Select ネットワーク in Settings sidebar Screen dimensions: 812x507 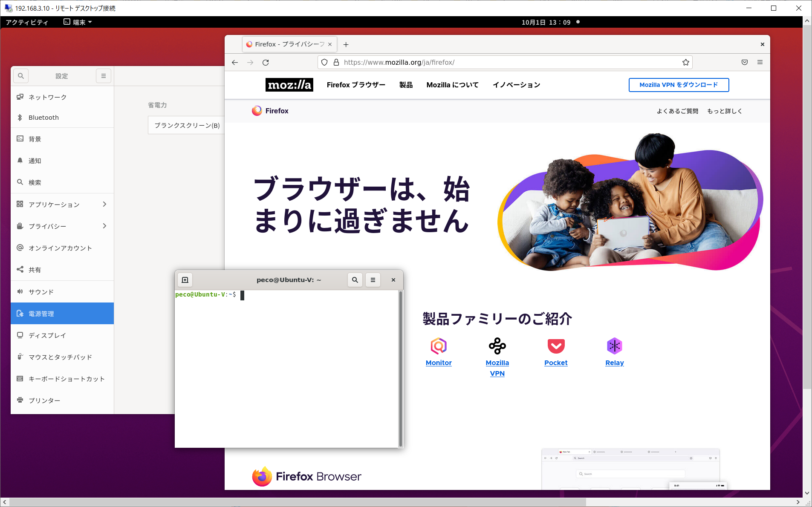tap(62, 97)
